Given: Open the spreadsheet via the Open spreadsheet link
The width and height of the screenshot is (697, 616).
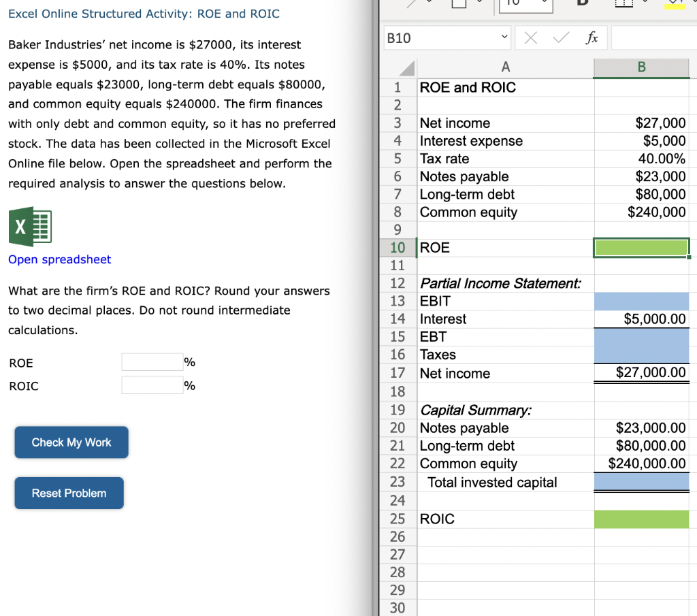Looking at the screenshot, I should tap(59, 259).
